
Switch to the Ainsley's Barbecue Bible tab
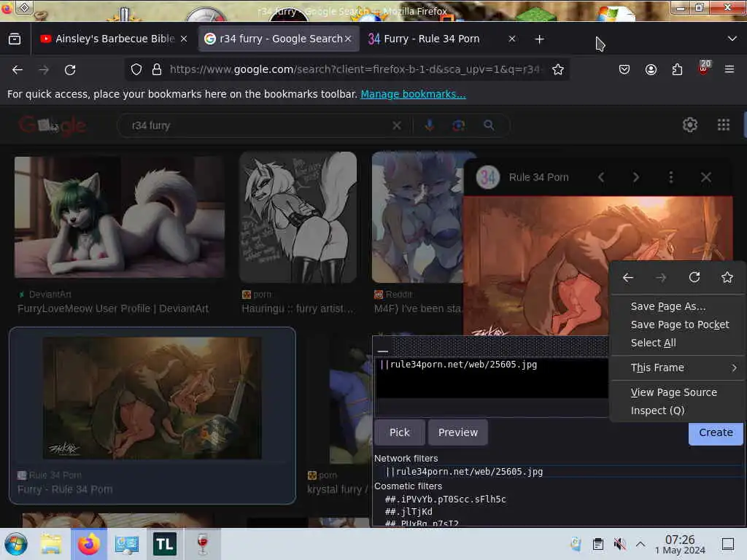[115, 39]
